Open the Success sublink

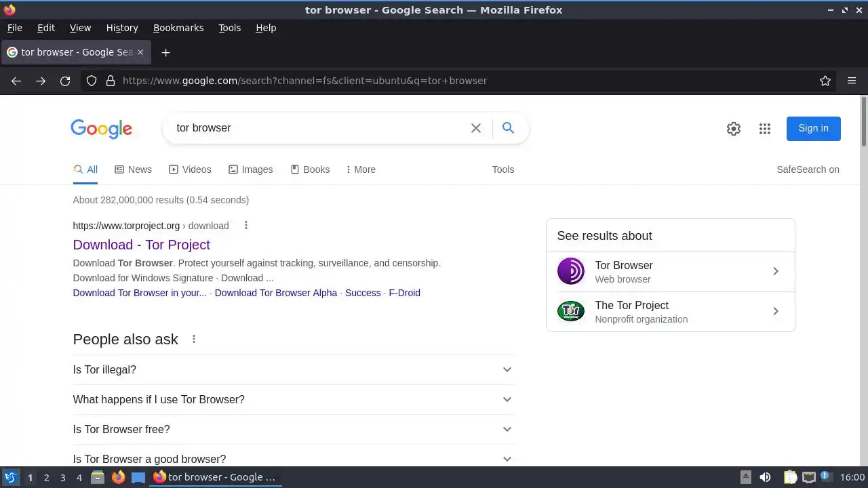click(363, 293)
